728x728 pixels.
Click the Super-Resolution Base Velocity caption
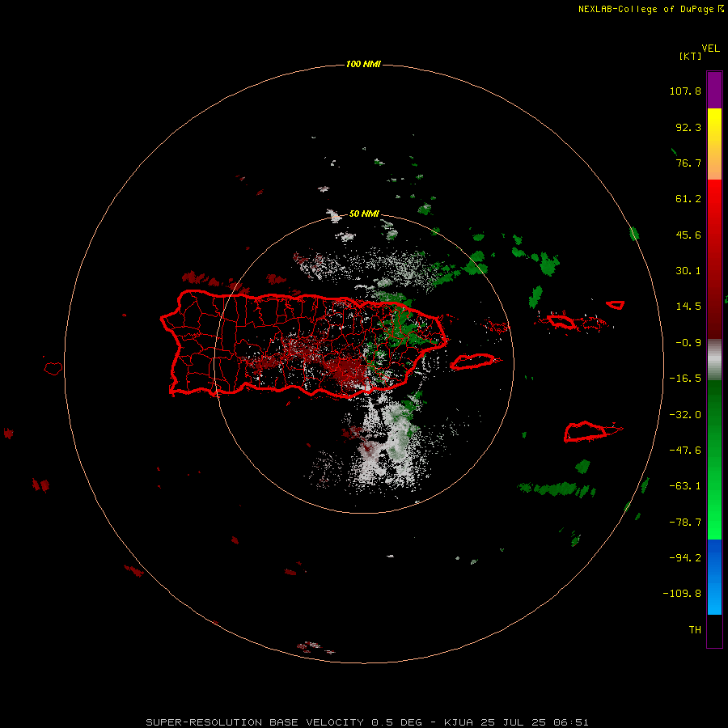point(367,722)
